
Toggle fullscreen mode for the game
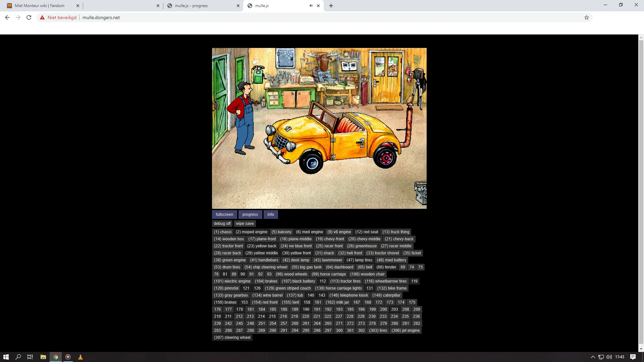224,214
